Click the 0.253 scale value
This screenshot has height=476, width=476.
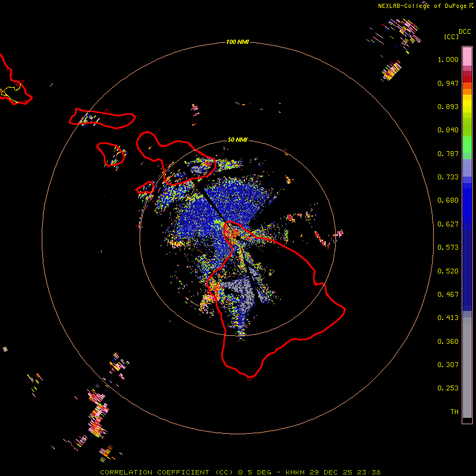coord(448,388)
